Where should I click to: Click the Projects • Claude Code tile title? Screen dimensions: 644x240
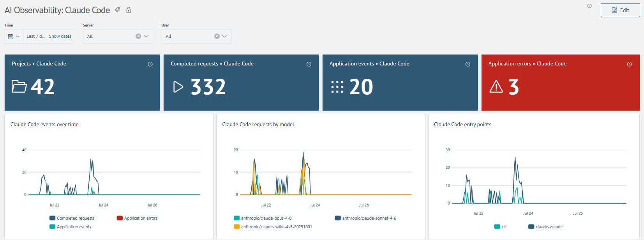(x=39, y=64)
